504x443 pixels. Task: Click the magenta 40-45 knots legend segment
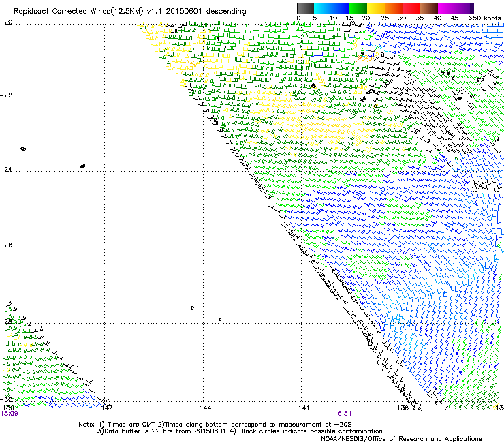coord(447,8)
